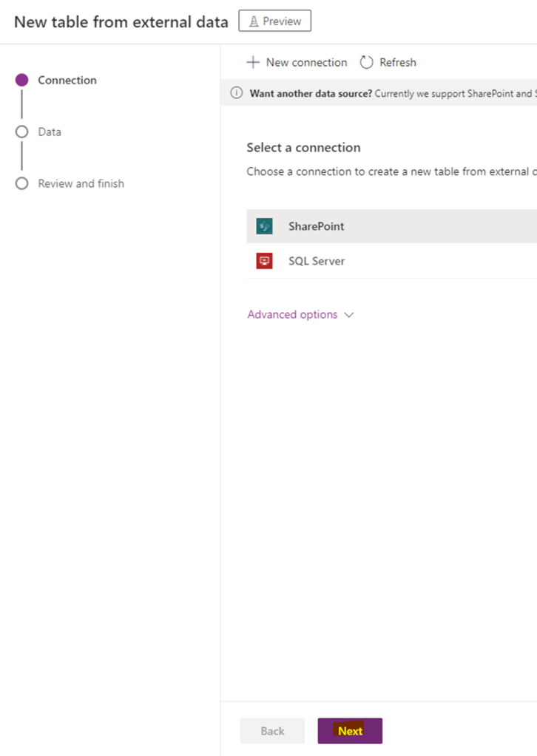Viewport: 537px width, 756px height.
Task: Click the red SQL Server icon
Action: 264,261
